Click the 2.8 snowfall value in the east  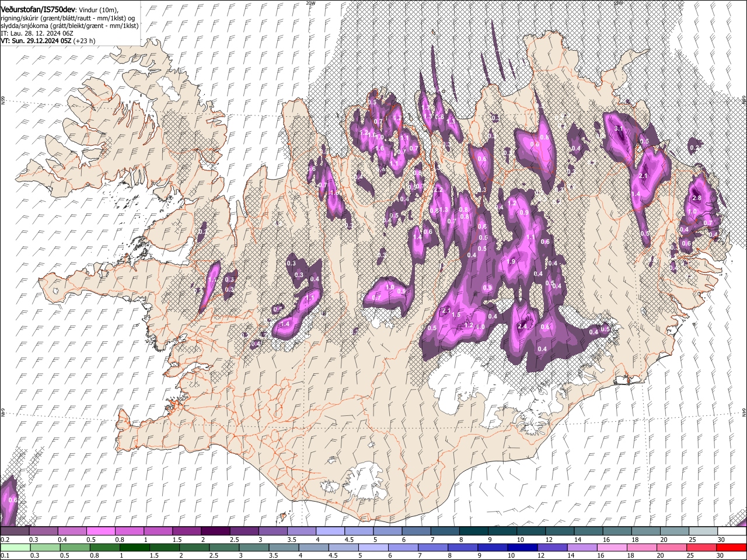pyautogui.click(x=696, y=198)
